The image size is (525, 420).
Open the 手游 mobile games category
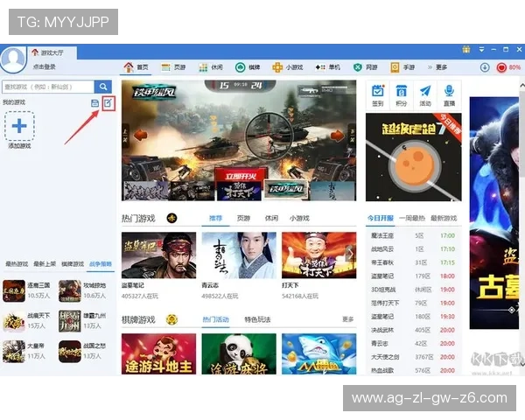coord(402,67)
